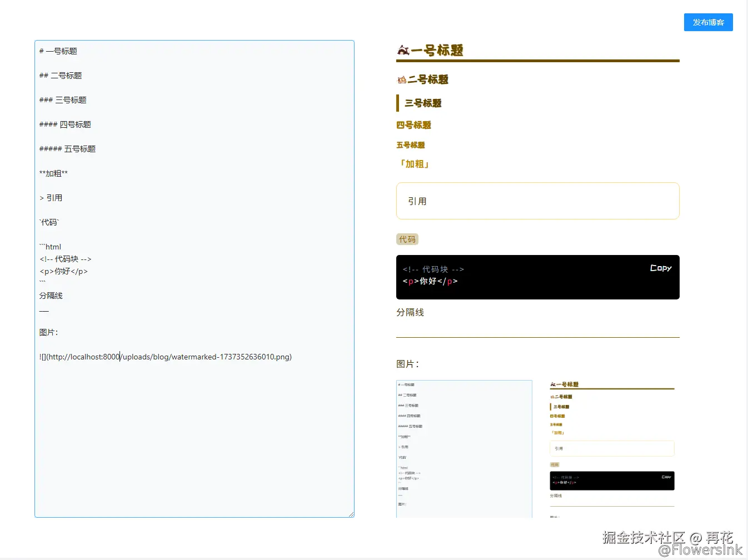Image resolution: width=748 pixels, height=560 pixels.
Task: Click the 二号标题 heading in preview
Action: (428, 79)
